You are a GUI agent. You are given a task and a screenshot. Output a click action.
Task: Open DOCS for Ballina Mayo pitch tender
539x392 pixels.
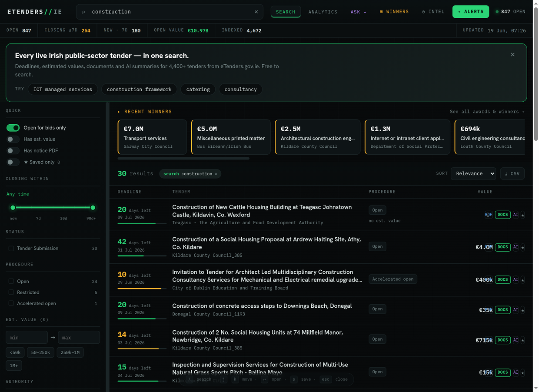[x=502, y=372]
